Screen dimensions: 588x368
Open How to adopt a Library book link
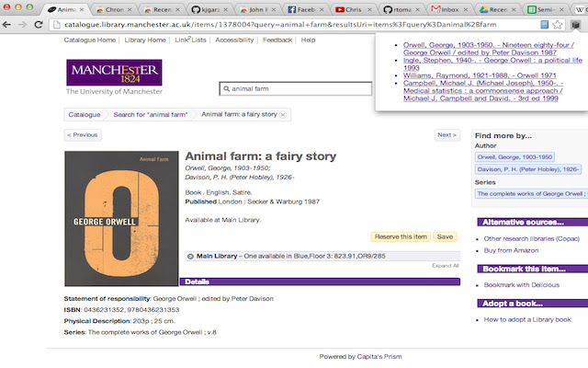click(x=527, y=319)
